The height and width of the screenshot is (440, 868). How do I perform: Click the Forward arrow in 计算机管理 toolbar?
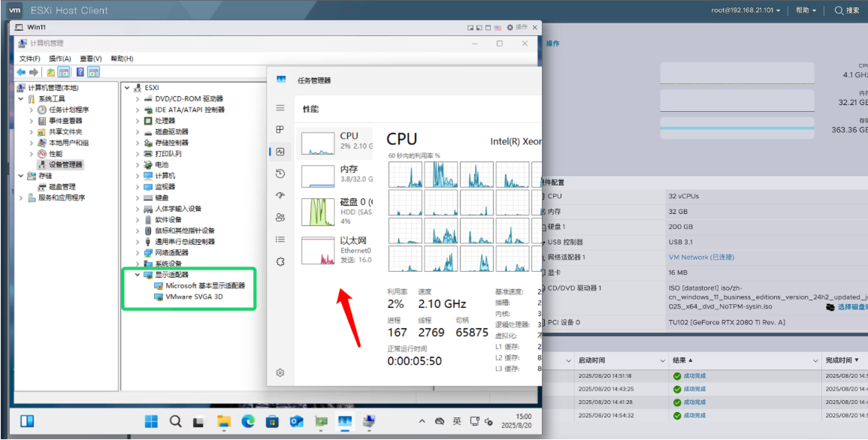(x=34, y=72)
